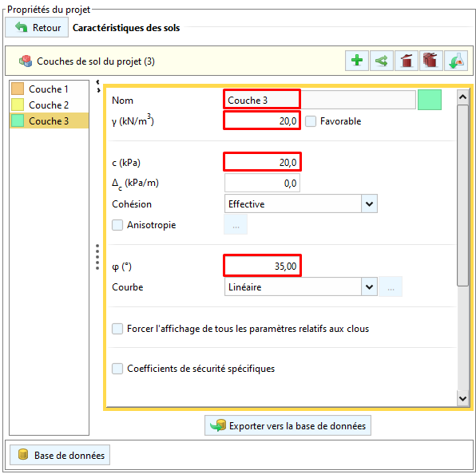Click Exporter vers la base de données
The image size is (476, 474).
(288, 425)
